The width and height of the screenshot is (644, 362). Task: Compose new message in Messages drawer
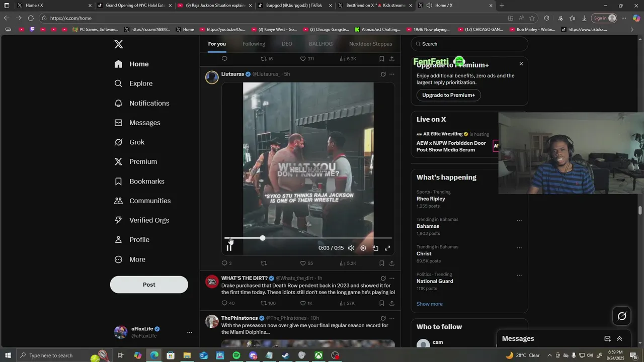tap(607, 339)
